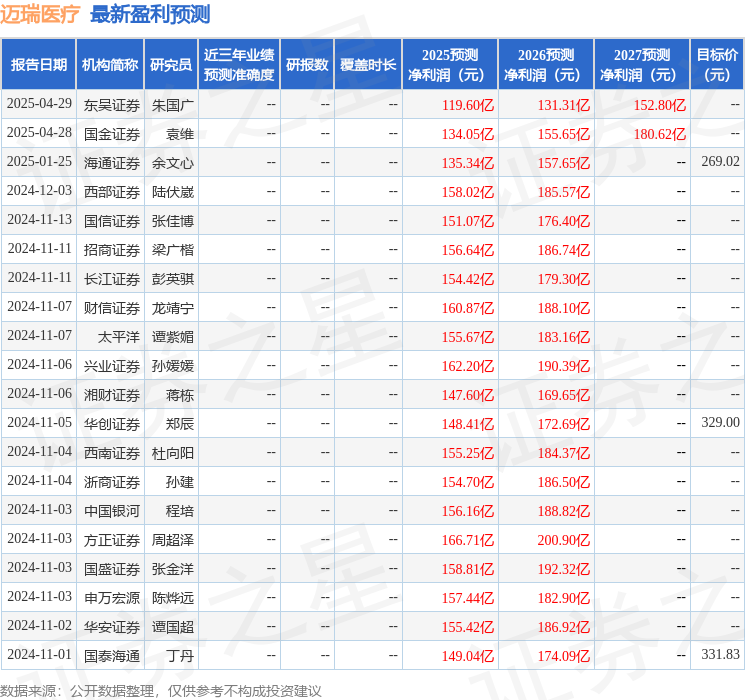The image size is (745, 700).
Task: Click analyst 蒋栋
Action: [180, 395]
